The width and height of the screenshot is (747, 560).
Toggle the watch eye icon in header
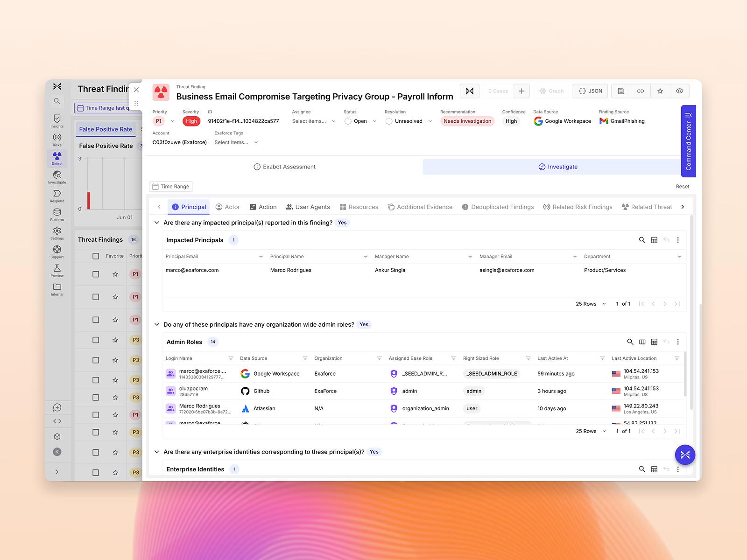click(680, 91)
